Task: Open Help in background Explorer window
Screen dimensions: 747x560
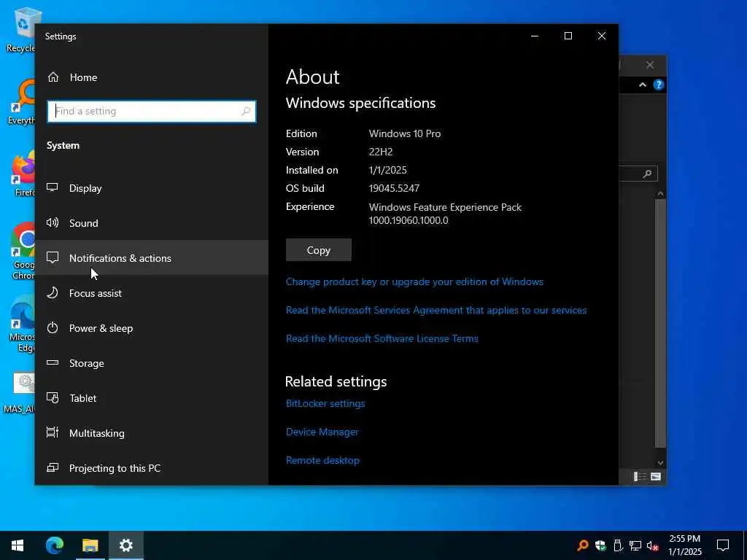Action: coord(659,85)
